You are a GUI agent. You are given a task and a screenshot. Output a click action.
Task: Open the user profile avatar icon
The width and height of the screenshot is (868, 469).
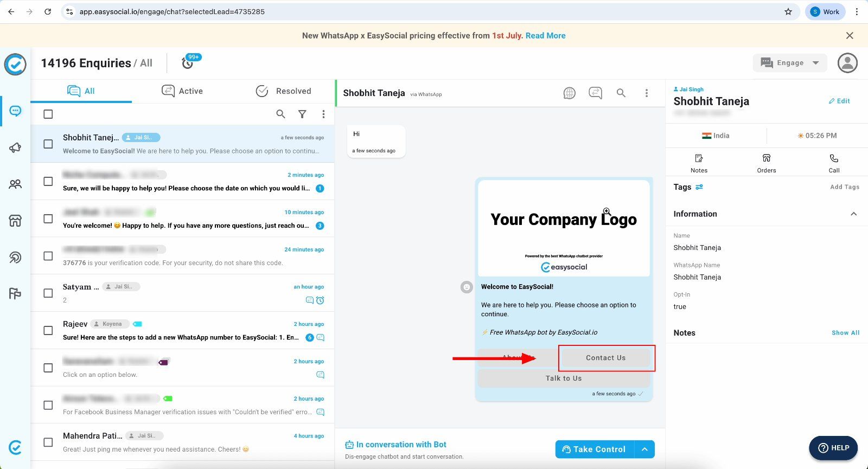coord(847,63)
